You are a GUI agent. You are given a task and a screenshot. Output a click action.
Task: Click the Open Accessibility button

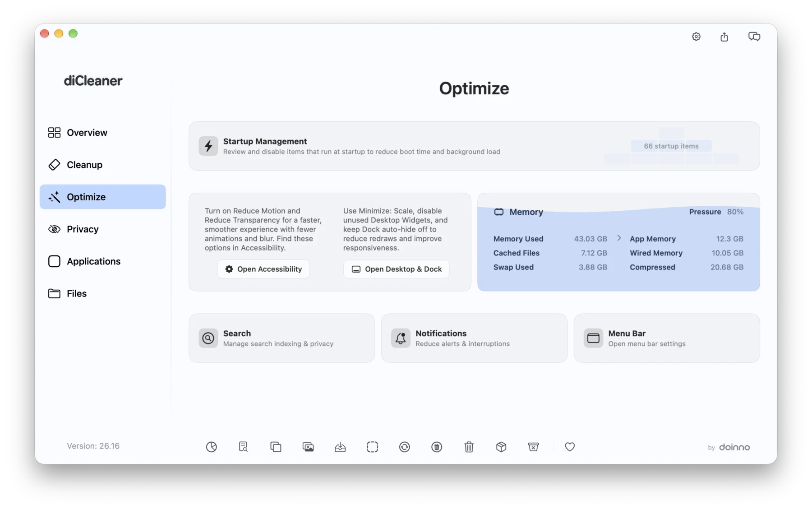pos(263,269)
